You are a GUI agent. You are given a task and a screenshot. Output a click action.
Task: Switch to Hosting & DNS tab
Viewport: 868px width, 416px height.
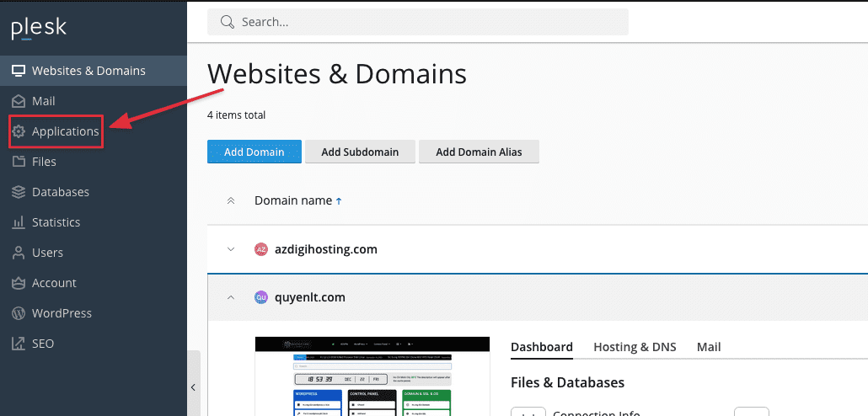pos(635,347)
